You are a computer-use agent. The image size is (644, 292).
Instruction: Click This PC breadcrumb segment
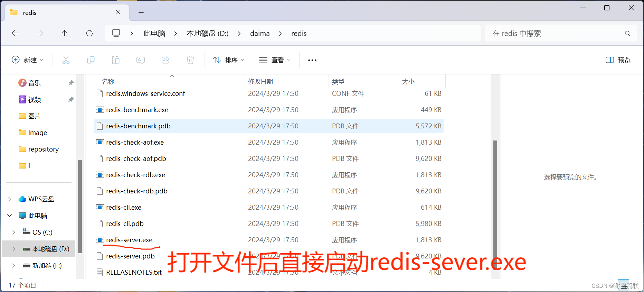pyautogui.click(x=154, y=34)
